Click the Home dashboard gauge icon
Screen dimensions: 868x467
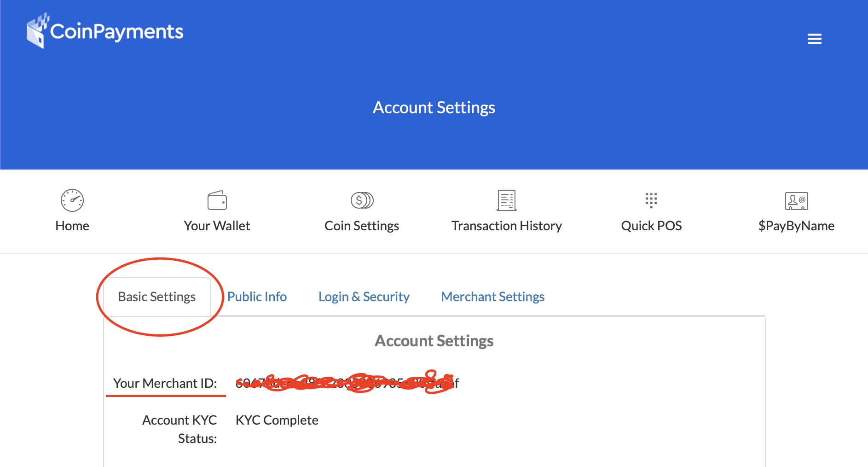72,200
